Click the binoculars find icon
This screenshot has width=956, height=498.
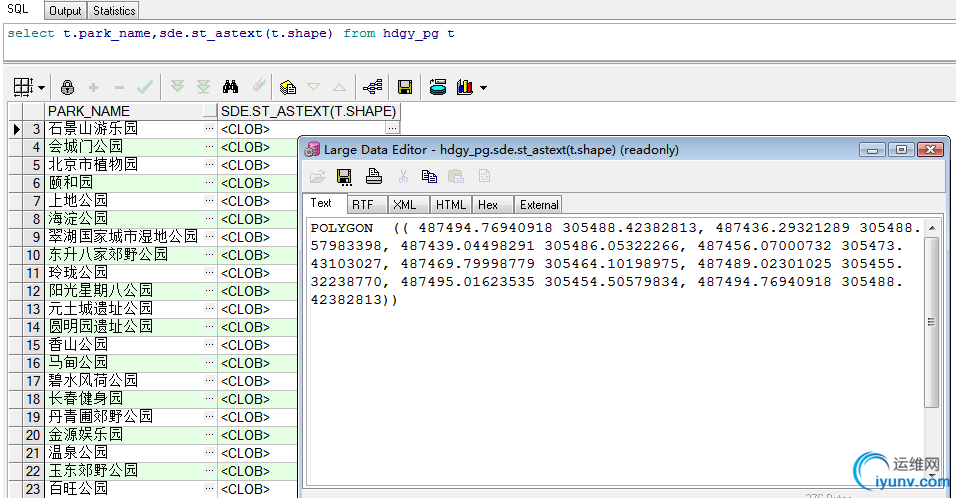pos(230,87)
